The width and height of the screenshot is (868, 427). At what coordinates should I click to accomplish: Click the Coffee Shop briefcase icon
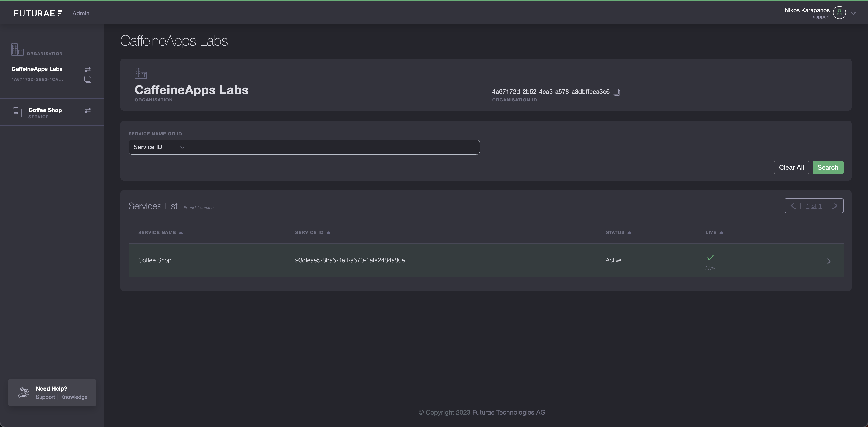click(x=16, y=112)
